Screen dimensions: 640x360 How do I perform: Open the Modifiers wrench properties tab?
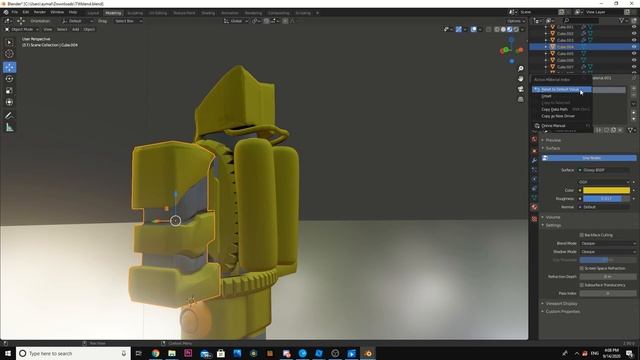click(534, 160)
